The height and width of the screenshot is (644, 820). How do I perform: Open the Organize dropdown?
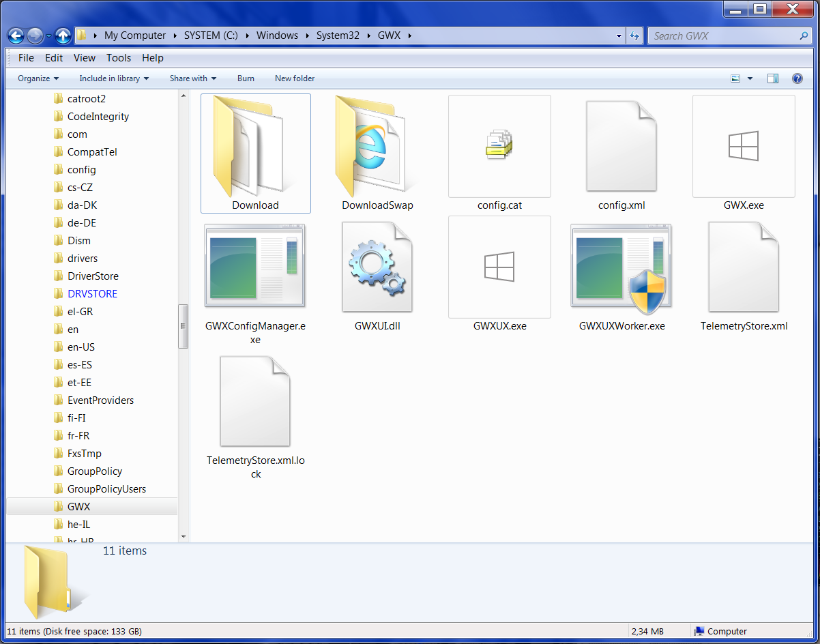point(38,78)
